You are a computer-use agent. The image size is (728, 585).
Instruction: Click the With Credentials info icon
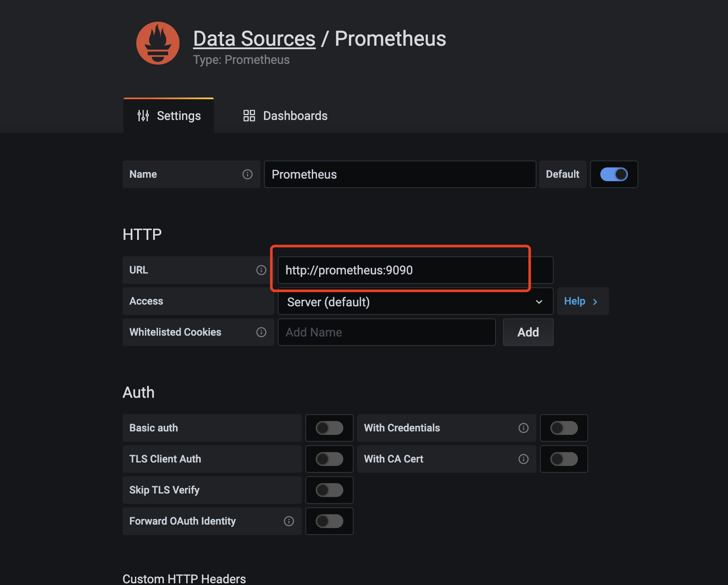tap(524, 428)
